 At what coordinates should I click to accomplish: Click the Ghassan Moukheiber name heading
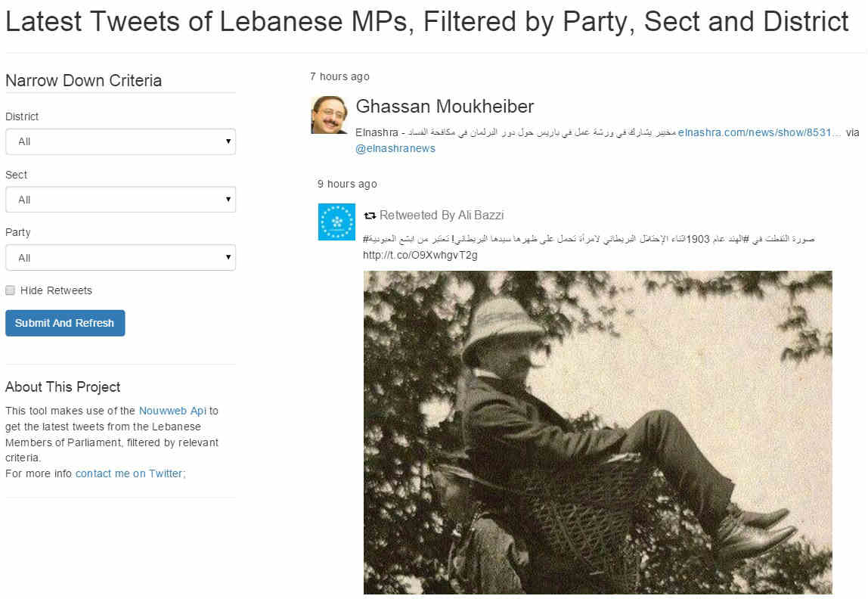(x=445, y=107)
